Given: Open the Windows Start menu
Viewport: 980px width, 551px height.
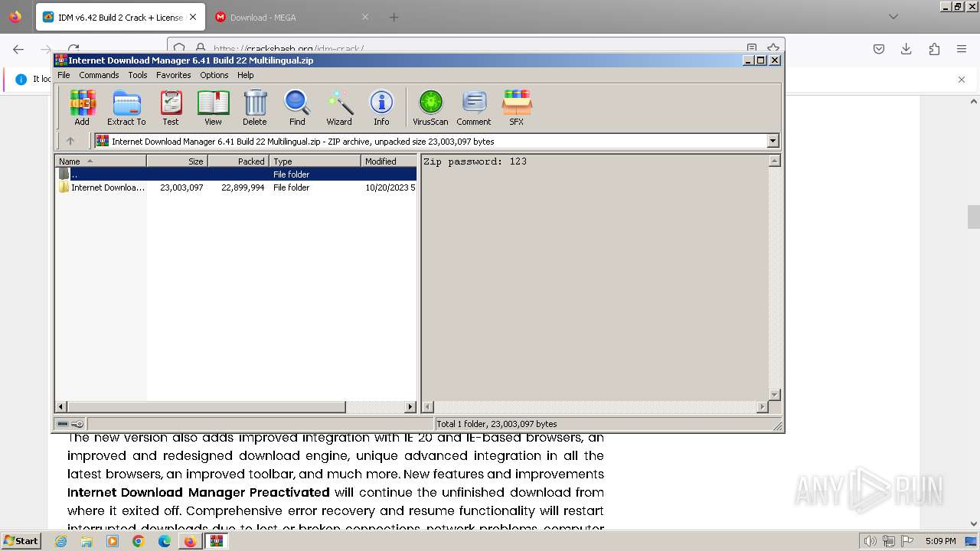Looking at the screenshot, I should click(21, 541).
